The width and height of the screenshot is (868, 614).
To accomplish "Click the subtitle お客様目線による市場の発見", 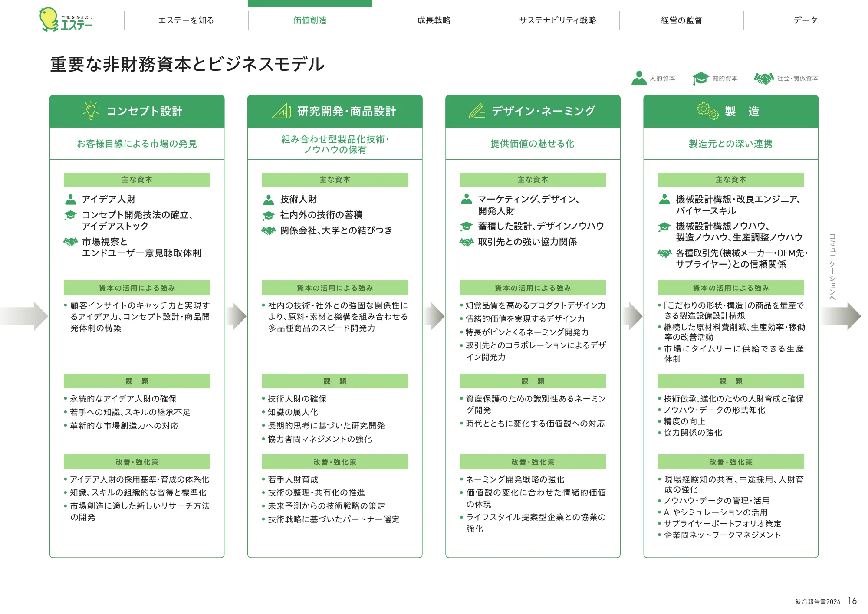I will point(137,144).
